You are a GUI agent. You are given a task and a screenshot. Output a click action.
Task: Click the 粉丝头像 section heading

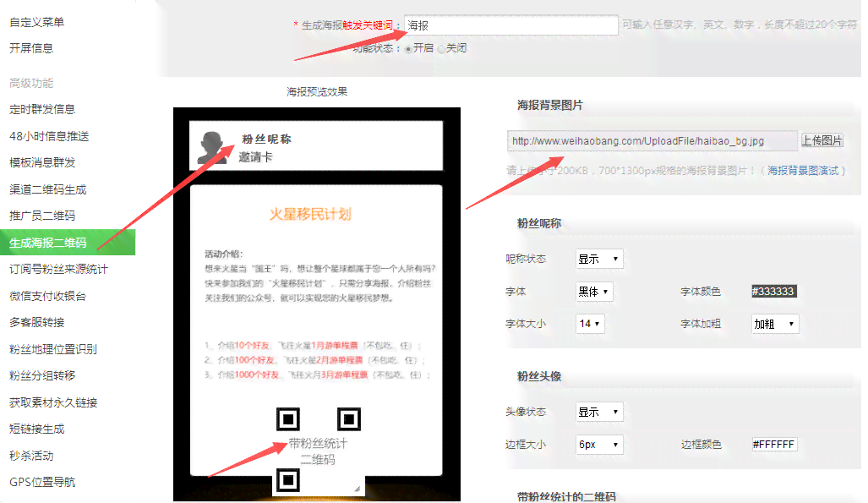pos(539,377)
